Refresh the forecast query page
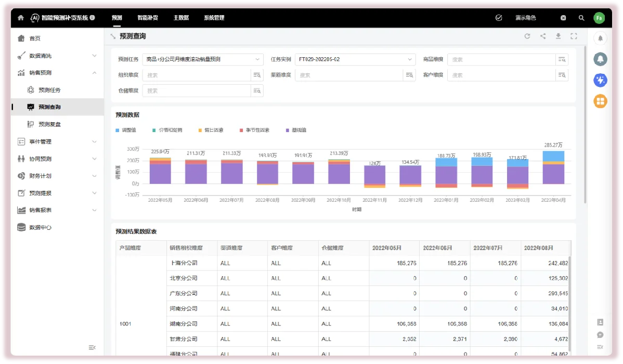Screen dimensions: 623x364 [527, 36]
